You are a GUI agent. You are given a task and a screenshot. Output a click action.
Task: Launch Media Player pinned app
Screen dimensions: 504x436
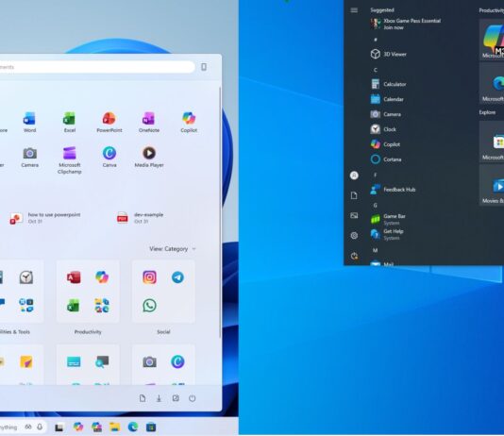pyautogui.click(x=149, y=157)
